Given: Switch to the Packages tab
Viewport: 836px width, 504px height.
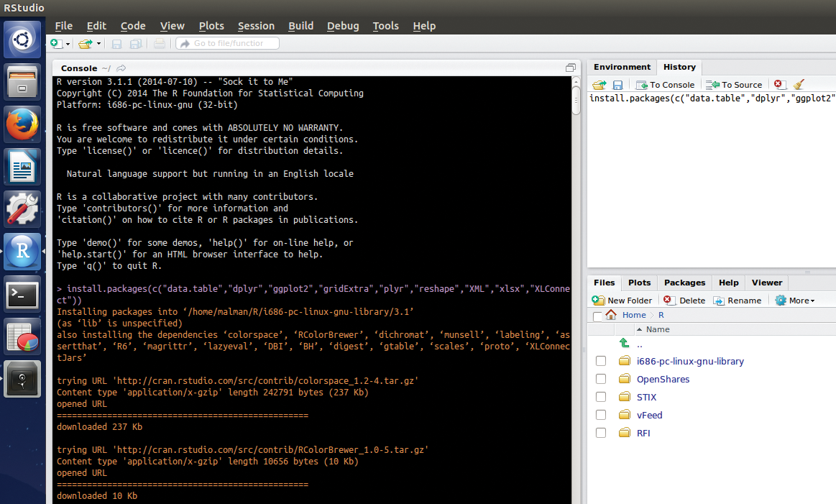Looking at the screenshot, I should coord(684,283).
